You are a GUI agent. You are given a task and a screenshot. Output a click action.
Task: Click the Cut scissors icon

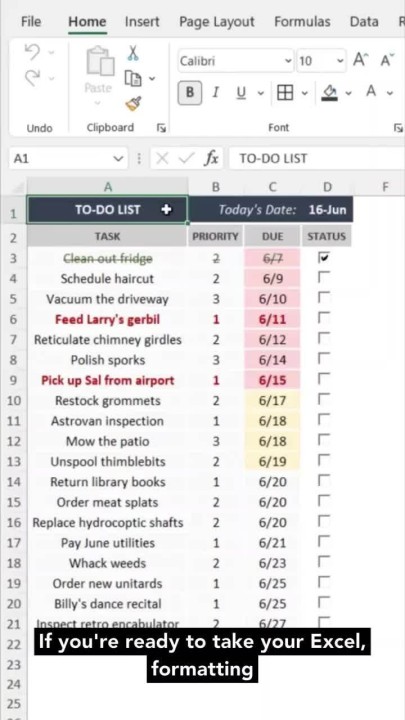[x=133, y=53]
